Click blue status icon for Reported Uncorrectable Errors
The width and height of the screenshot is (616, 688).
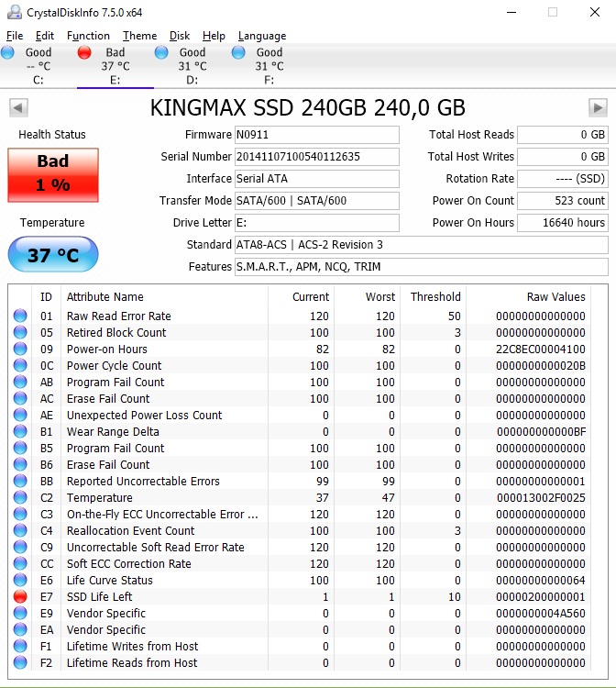click(20, 482)
